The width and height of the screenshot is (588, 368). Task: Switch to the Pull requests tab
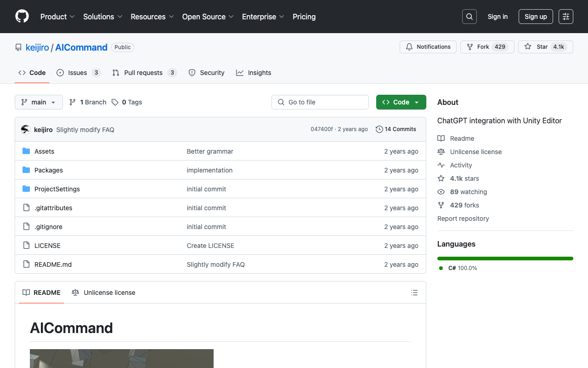[144, 73]
